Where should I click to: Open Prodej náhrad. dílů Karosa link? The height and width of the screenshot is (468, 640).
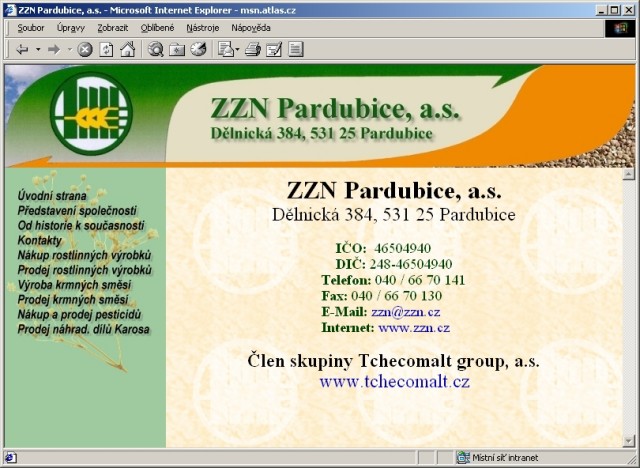(83, 329)
